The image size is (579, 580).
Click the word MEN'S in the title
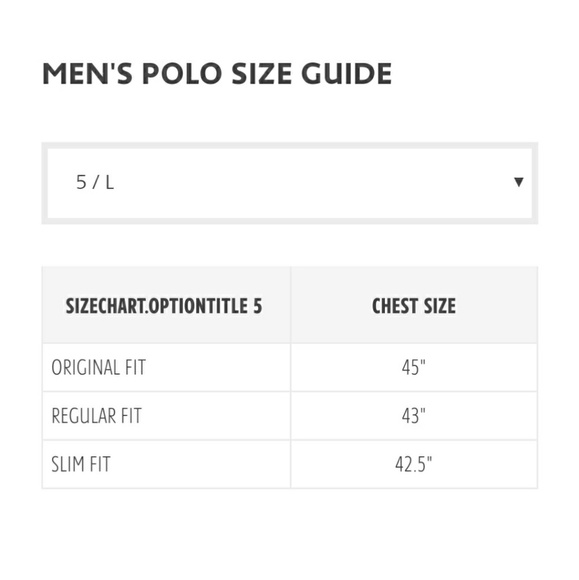[x=88, y=73]
